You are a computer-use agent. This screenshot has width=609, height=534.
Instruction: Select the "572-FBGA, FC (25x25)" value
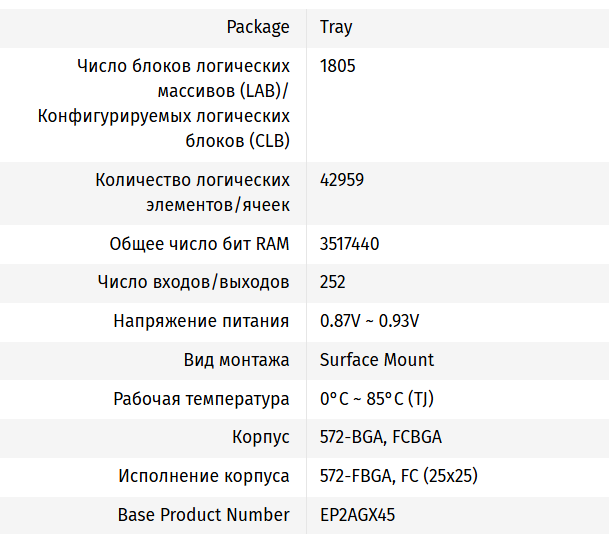398,476
